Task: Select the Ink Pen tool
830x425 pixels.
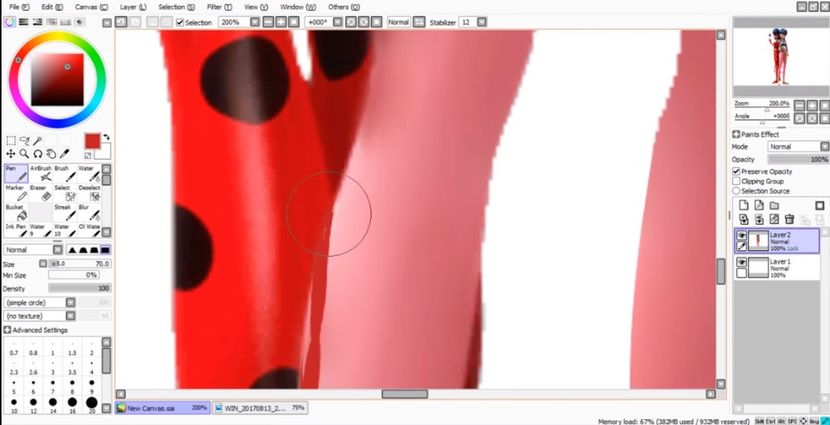Action: coord(16,230)
